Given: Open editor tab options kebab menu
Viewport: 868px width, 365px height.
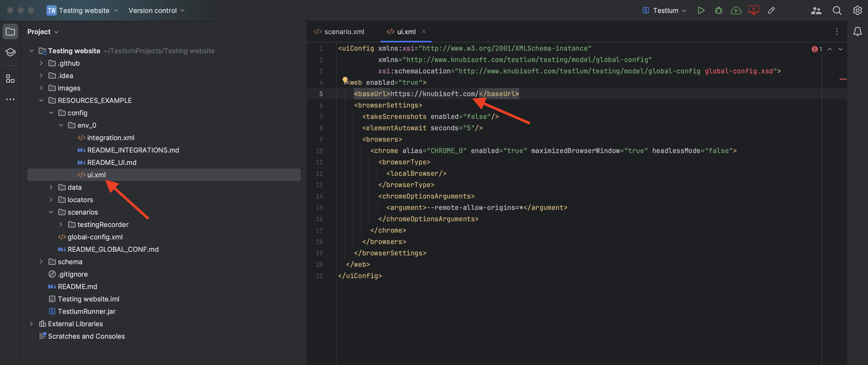Looking at the screenshot, I should click(837, 32).
